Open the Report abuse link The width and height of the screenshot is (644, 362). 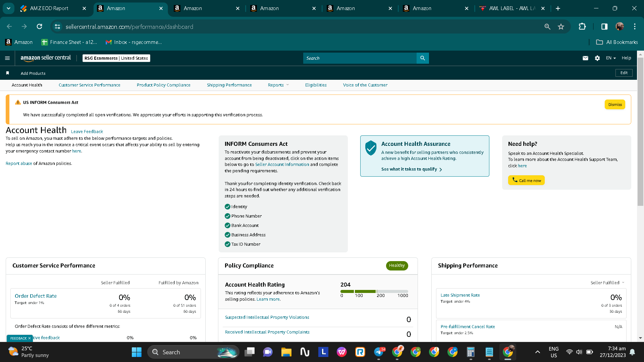click(x=19, y=164)
